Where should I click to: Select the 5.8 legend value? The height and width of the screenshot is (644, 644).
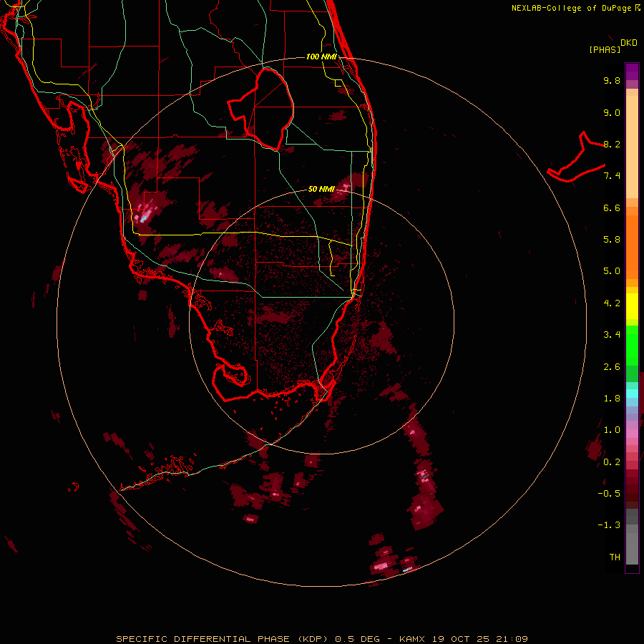point(612,240)
